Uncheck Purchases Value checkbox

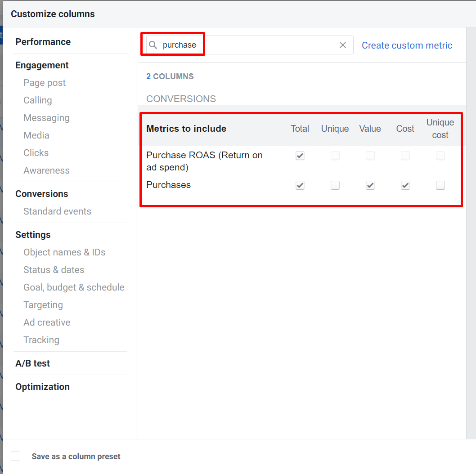[x=370, y=185]
